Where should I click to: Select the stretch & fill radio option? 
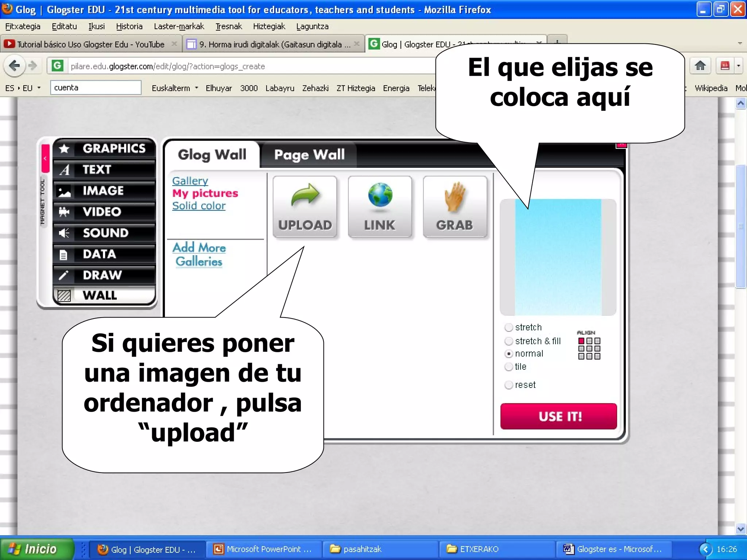point(509,341)
